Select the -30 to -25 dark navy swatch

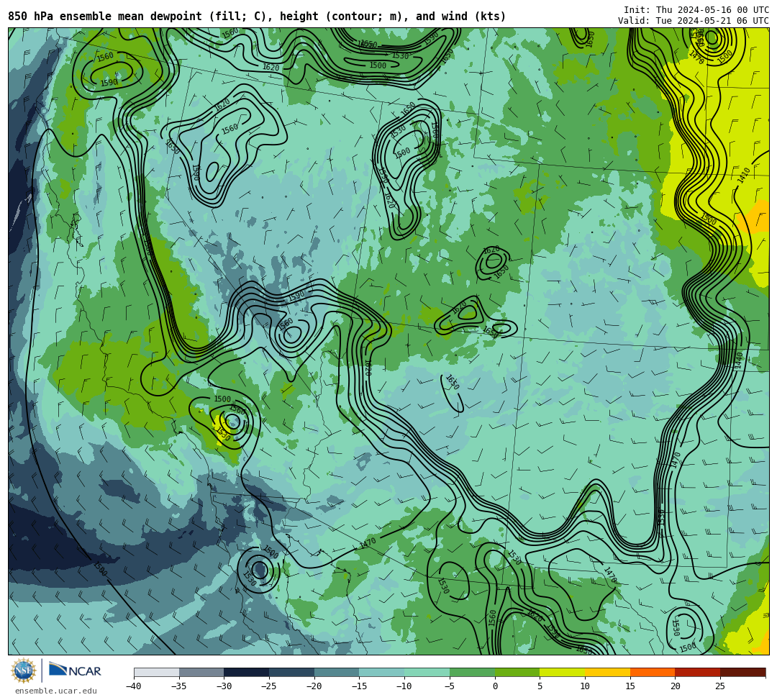click(x=246, y=672)
